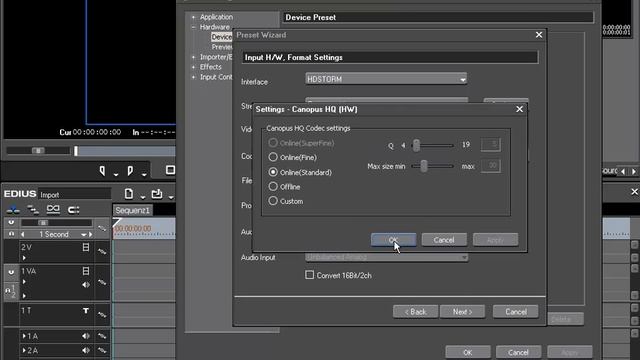The width and height of the screenshot is (640, 360).
Task: Open the Interface HDSTORM dropdown
Action: click(386, 79)
